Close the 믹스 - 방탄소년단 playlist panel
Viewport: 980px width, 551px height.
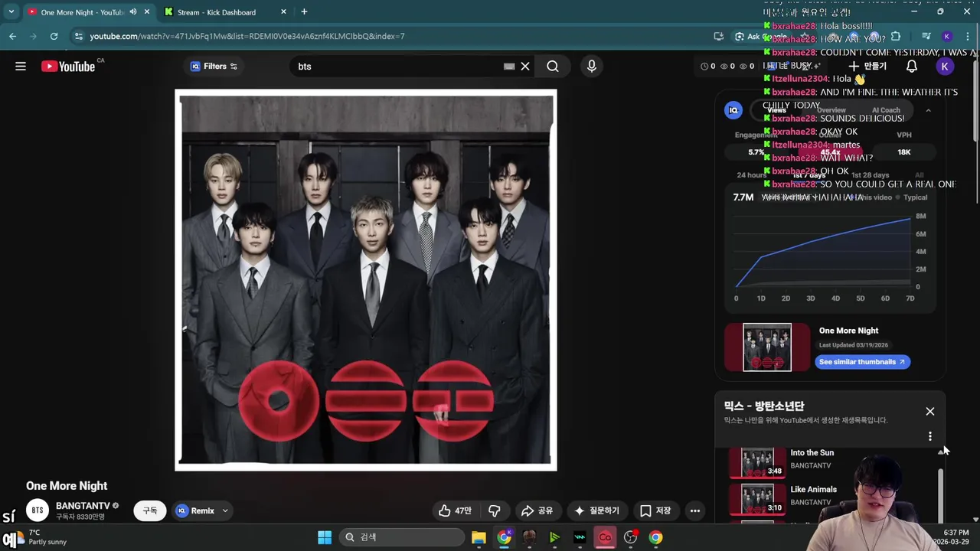pos(930,412)
